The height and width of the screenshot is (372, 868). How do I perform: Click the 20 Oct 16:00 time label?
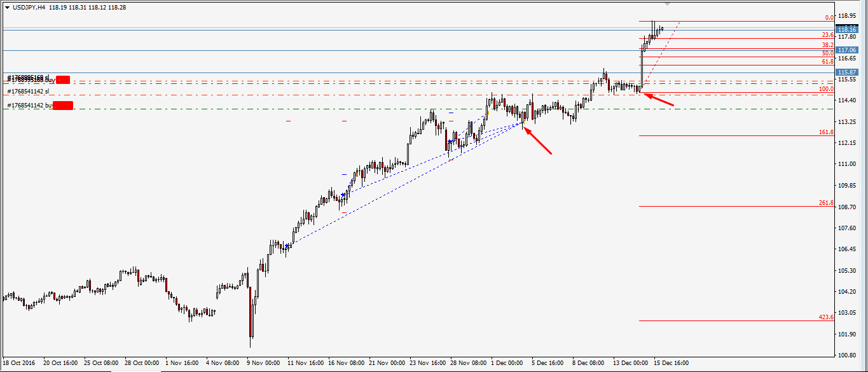pos(61,363)
